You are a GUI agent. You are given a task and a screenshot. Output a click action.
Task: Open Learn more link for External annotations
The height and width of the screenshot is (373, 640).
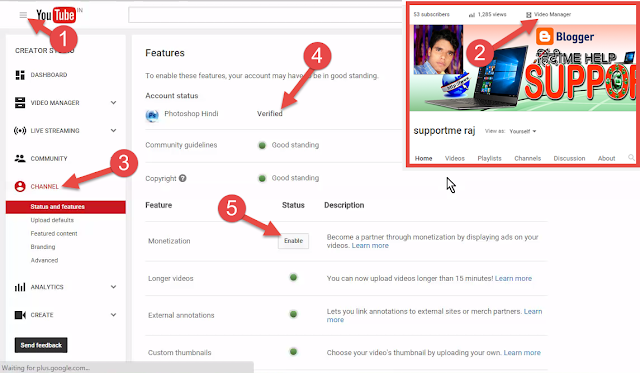533,311
